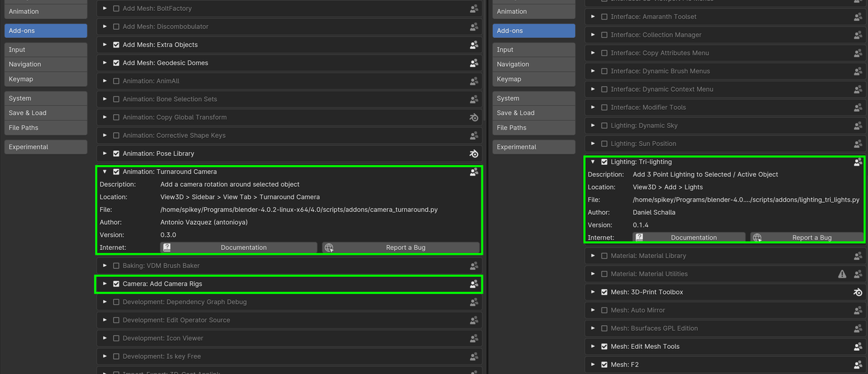
Task: Select System tab in right preferences panel
Action: click(534, 98)
